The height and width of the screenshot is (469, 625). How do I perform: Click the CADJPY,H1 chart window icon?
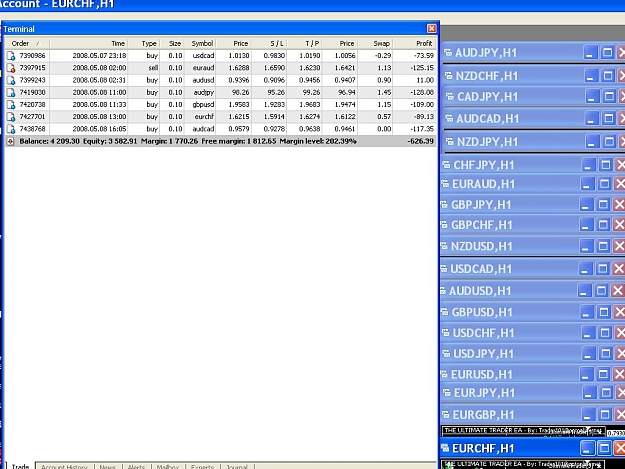(x=450, y=96)
